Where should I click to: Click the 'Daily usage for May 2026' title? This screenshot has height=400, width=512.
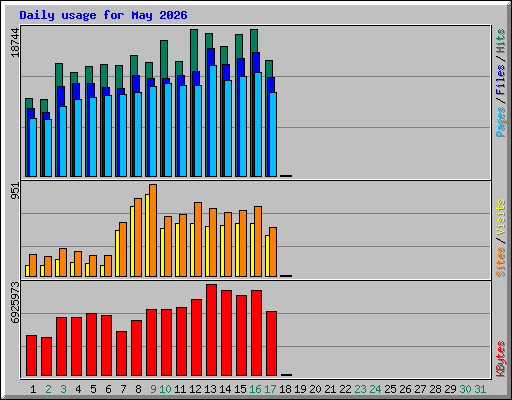103,15
